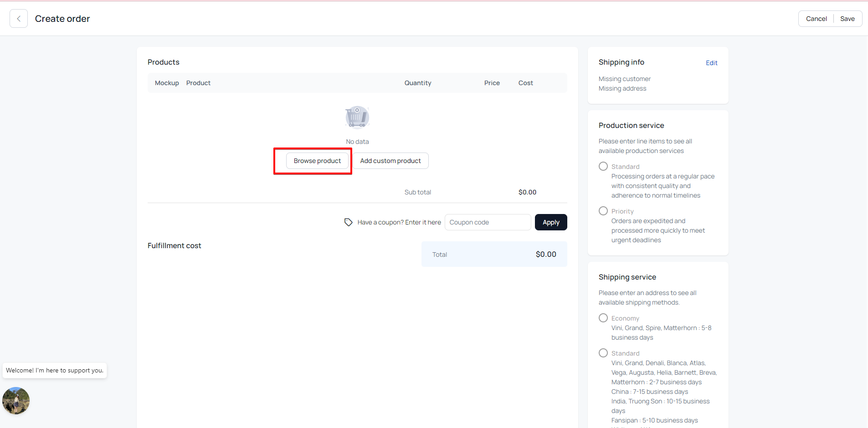Image resolution: width=868 pixels, height=428 pixels.
Task: Save the new order
Action: (x=847, y=19)
